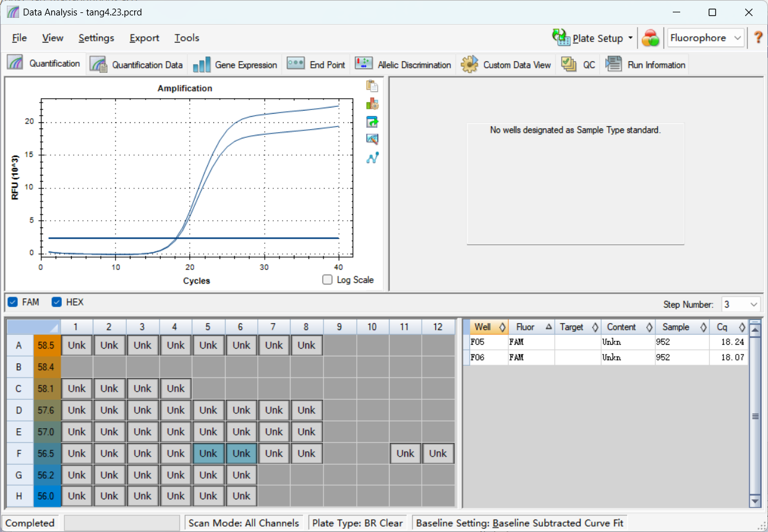Switch to the Gene Expression tab

235,64
